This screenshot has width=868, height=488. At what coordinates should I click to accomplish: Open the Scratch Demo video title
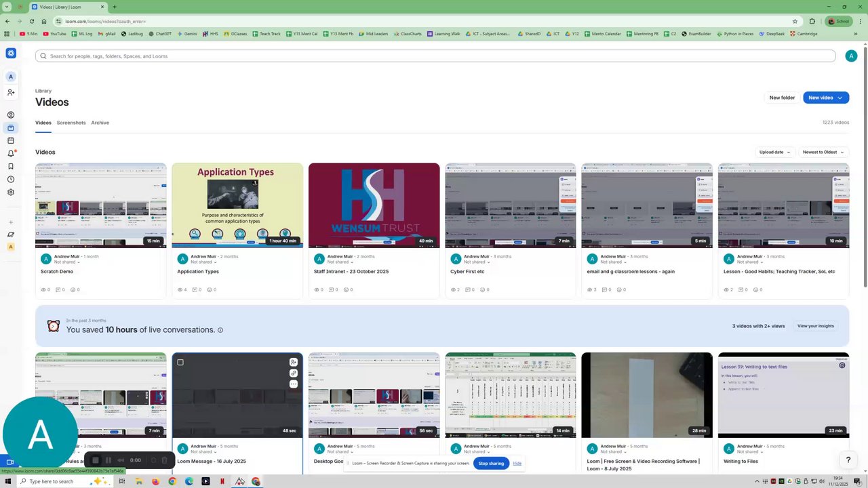pos(57,272)
